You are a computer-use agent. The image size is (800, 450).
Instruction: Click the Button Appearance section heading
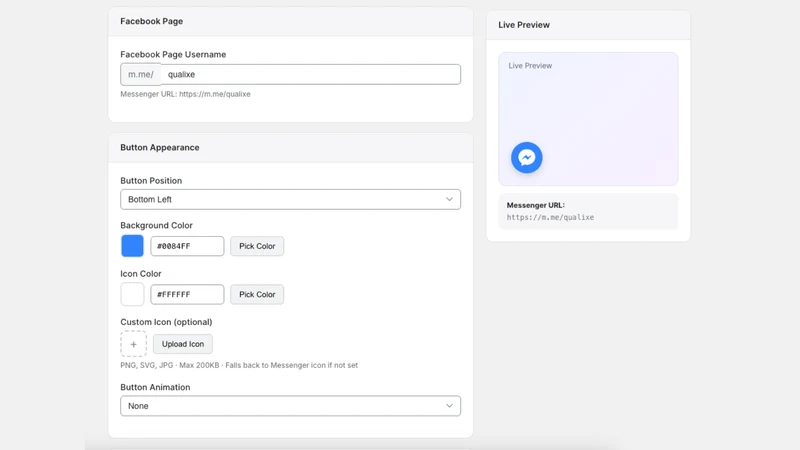click(x=160, y=147)
